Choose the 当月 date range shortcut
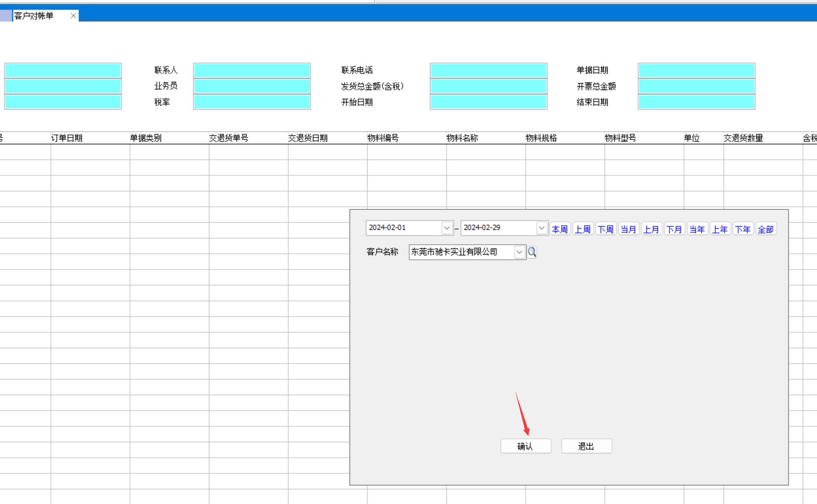Image resolution: width=817 pixels, height=504 pixels. coord(628,229)
